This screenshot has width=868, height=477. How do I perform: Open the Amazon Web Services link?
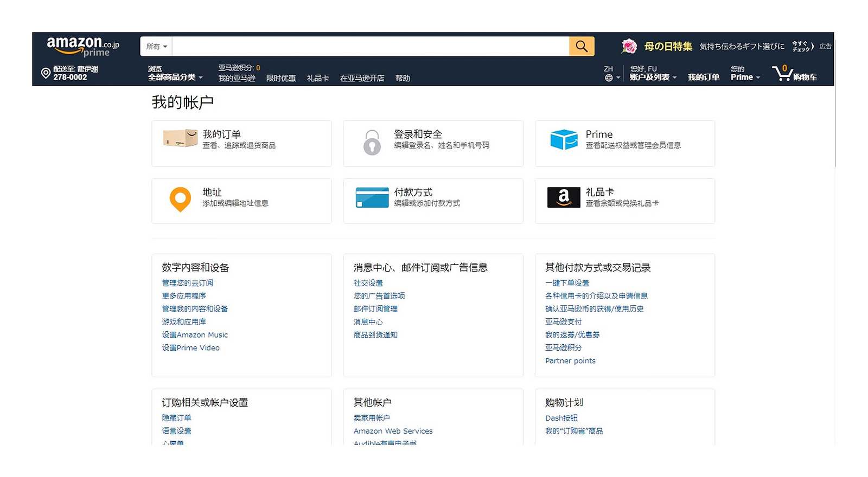393,431
